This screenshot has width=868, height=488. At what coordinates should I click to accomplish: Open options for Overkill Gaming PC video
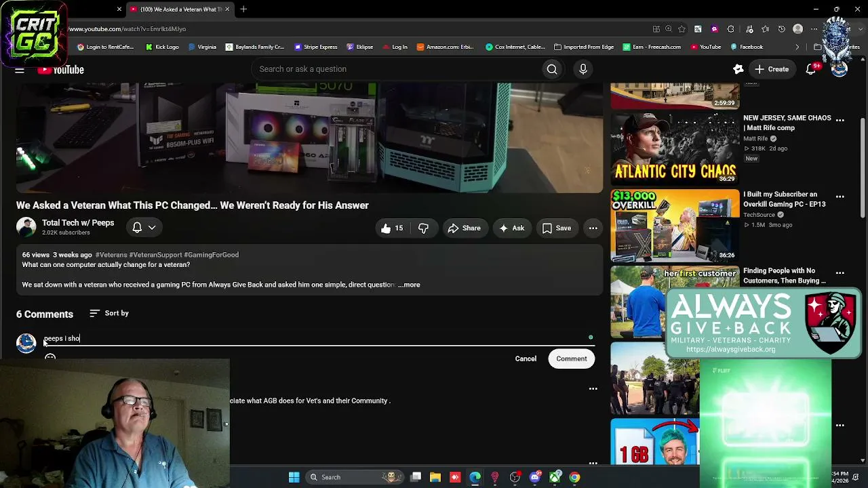840,197
